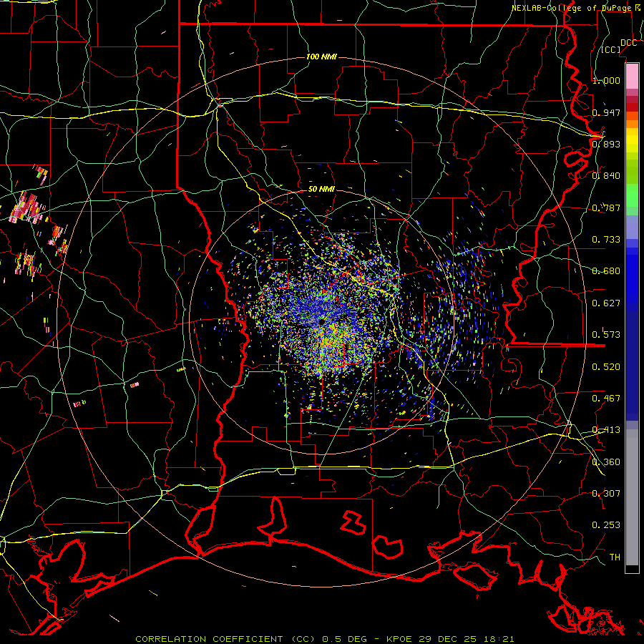This screenshot has width=644, height=644.
Task: Click the 0.467 scale value
Action: (x=606, y=398)
